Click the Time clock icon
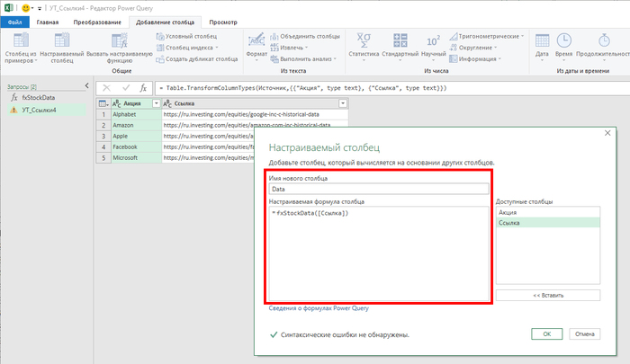 (563, 41)
